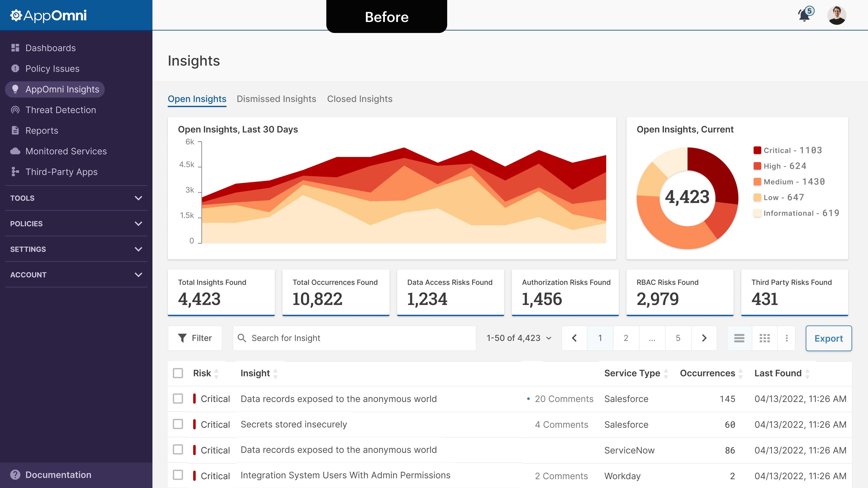This screenshot has width=868, height=488.
Task: Open Documentation help at sidebar bottom
Action: point(58,475)
